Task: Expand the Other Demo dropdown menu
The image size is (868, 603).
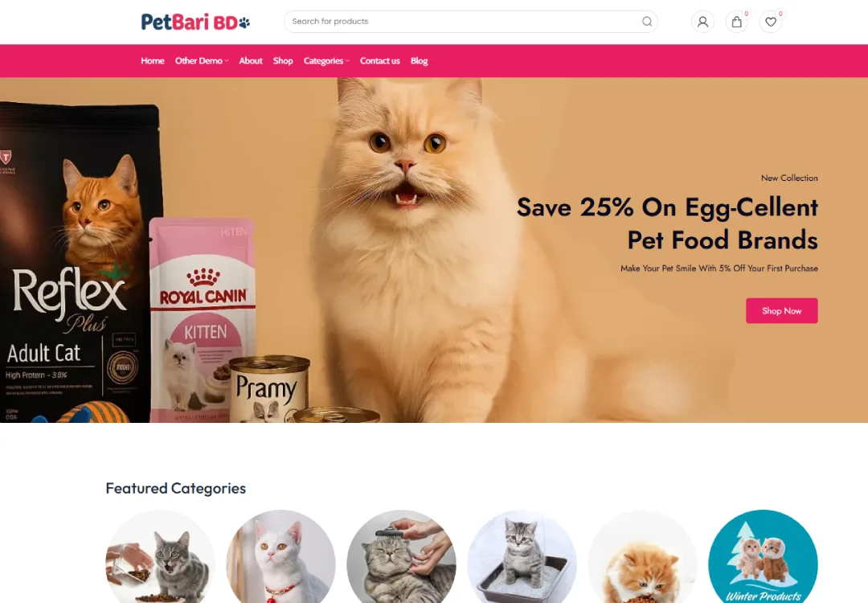Action: pyautogui.click(x=202, y=61)
